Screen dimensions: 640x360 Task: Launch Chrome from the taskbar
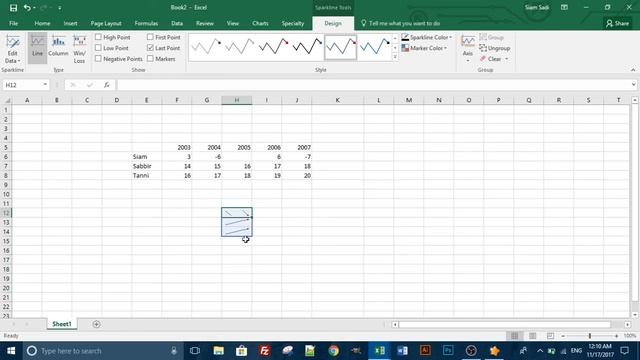[333, 351]
